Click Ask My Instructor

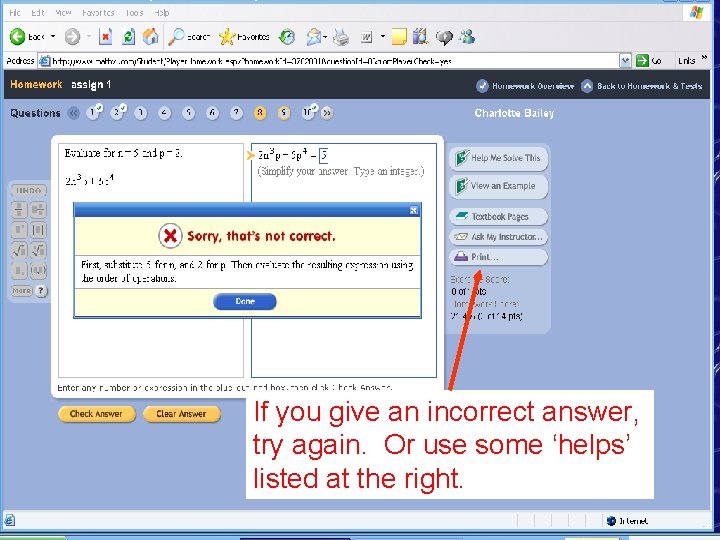pos(499,237)
